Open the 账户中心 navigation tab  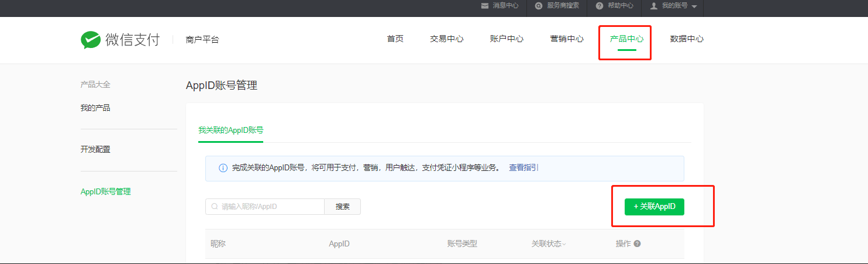(507, 39)
